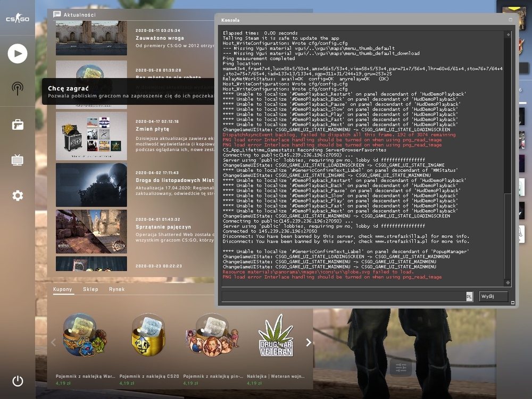
Task: Open the settings gear icon
Action: [x=18, y=195]
